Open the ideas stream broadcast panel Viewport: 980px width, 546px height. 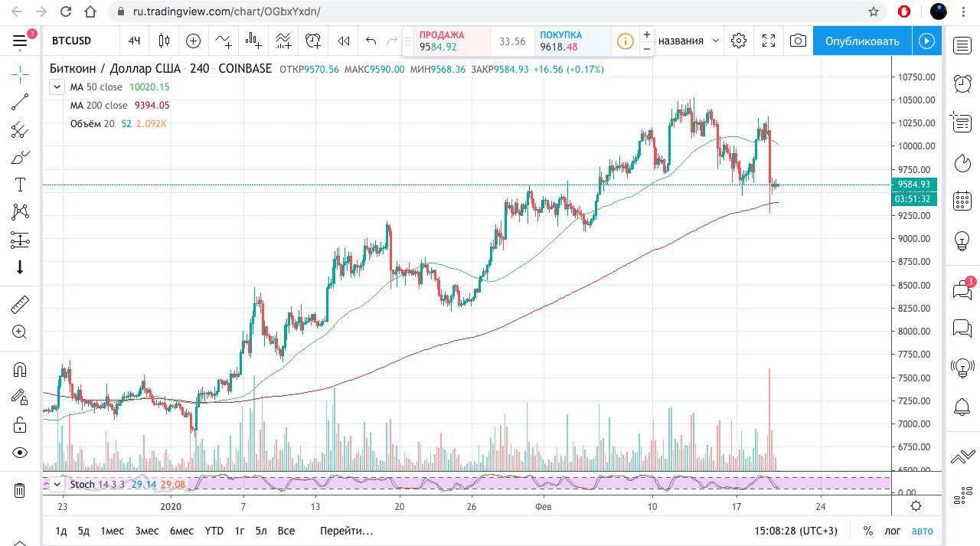tap(962, 368)
